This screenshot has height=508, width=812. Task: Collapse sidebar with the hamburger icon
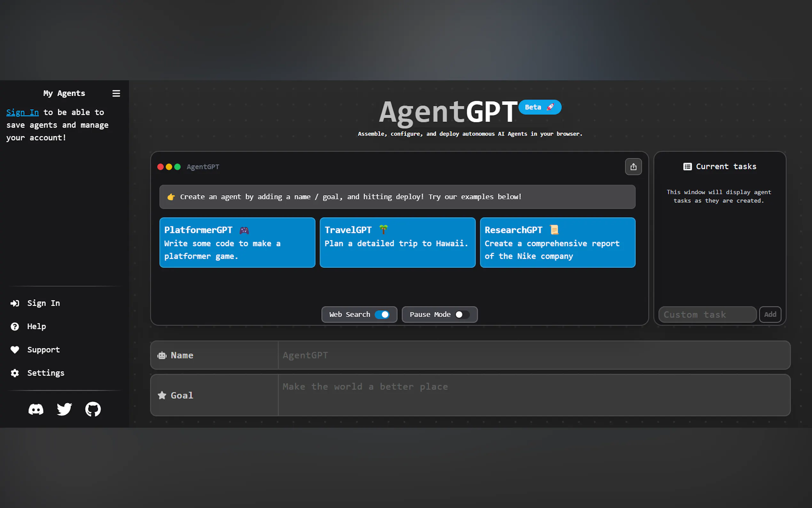[x=116, y=93]
